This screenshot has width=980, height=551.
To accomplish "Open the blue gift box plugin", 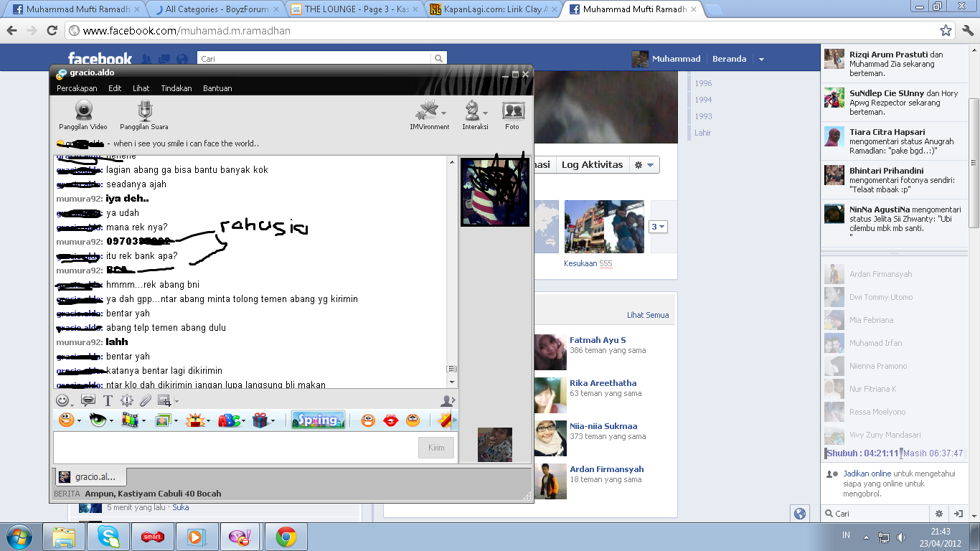I will (x=260, y=420).
